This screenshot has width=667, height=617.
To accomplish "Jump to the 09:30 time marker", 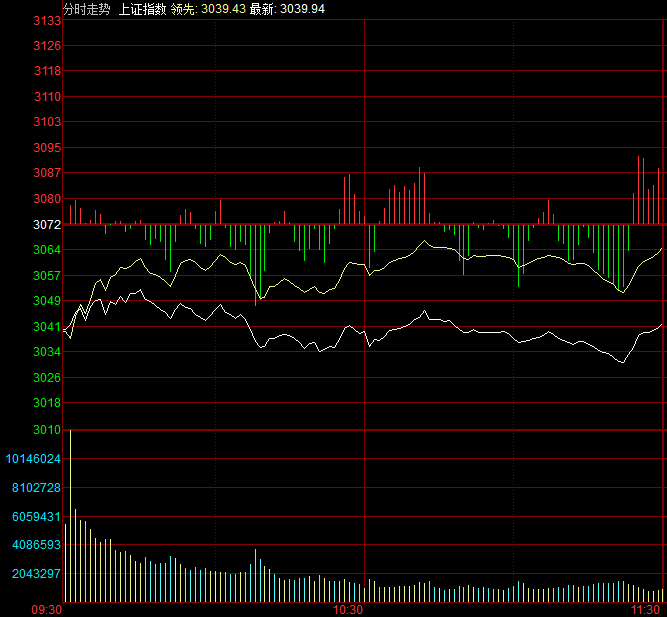I will (47, 609).
